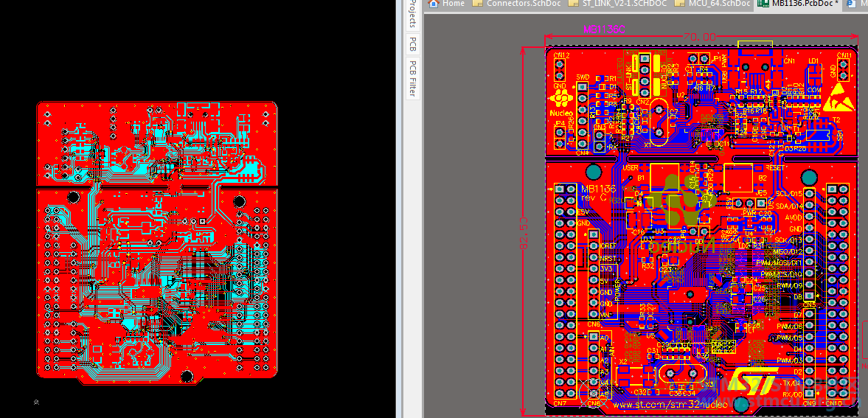
Task: Click the C31 capacitor designator
Action: (653, 350)
